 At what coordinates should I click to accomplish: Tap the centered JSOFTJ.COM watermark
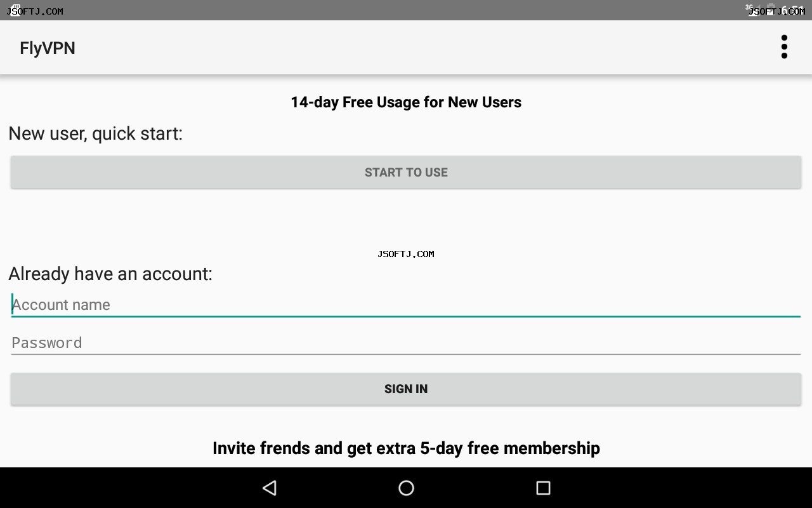pyautogui.click(x=406, y=254)
